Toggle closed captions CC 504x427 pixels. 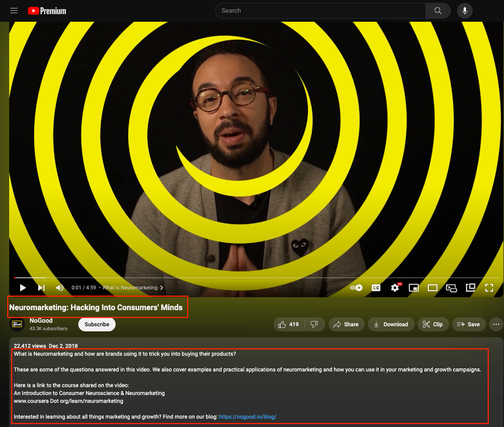[x=376, y=288]
